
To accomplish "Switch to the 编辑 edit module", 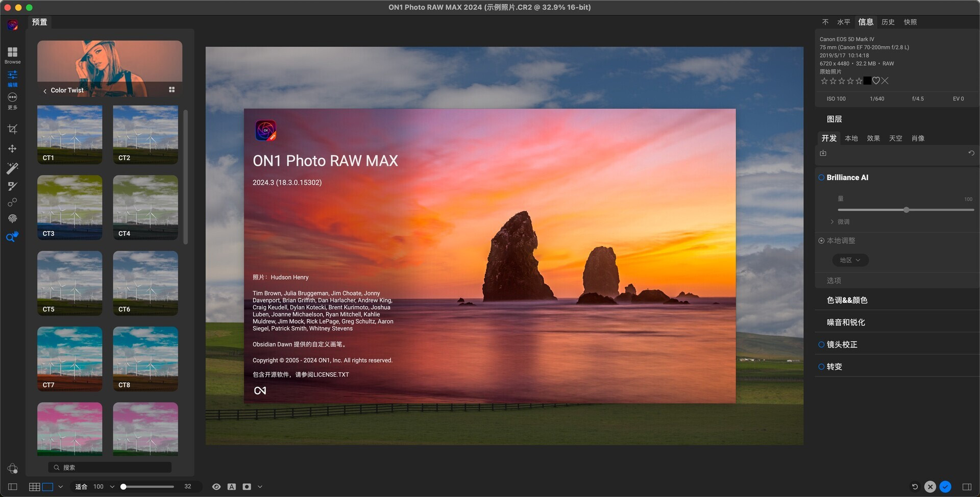I will 12,79.
